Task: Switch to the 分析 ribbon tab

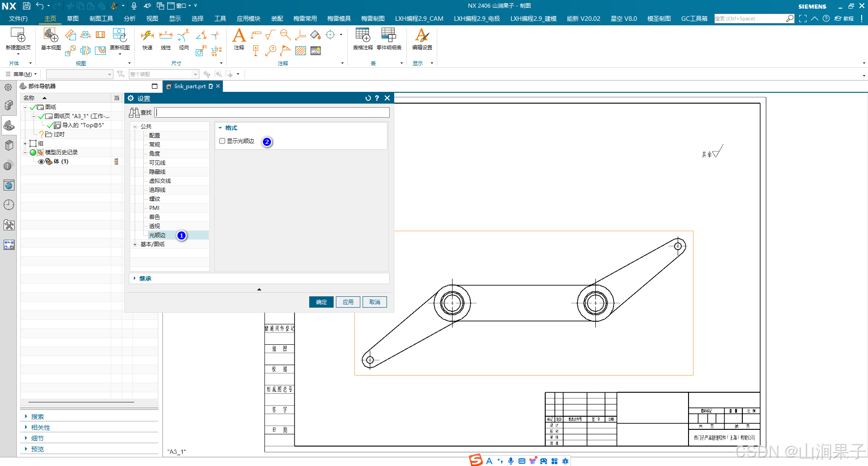Action: [x=130, y=19]
